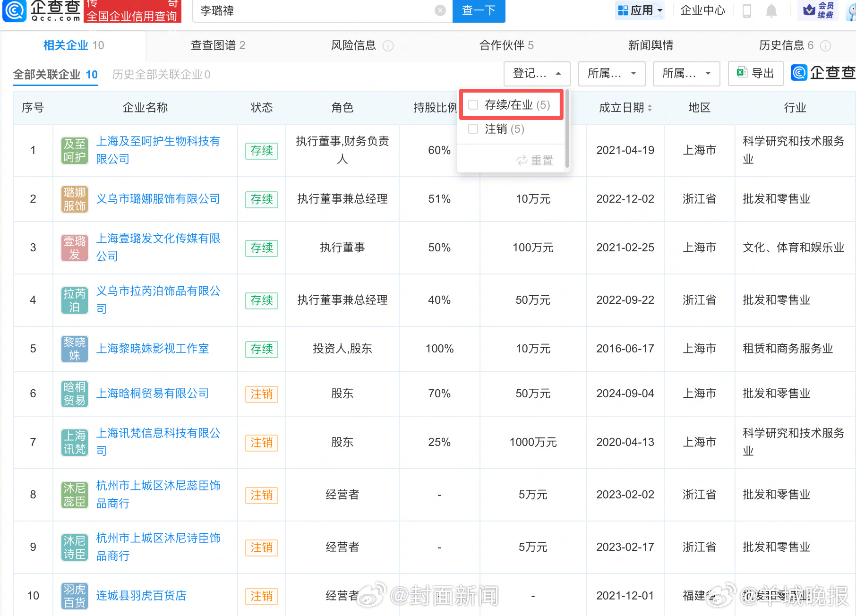
Task: Click the 拉芮泊 company logo icon
Action: [x=75, y=300]
